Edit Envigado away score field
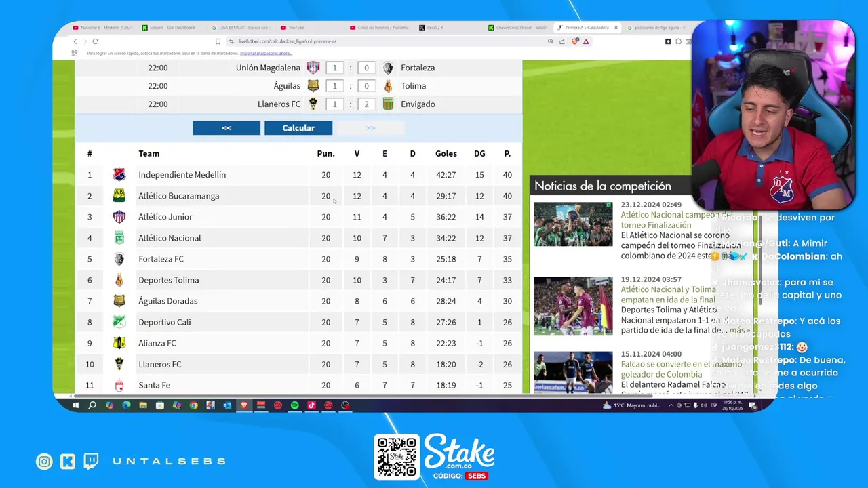The height and width of the screenshot is (488, 868). click(367, 104)
